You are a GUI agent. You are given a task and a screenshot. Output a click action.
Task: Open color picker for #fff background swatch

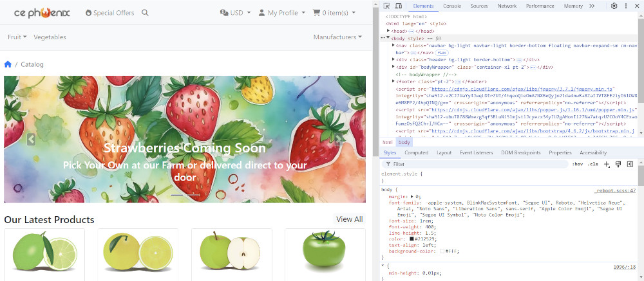click(x=442, y=251)
